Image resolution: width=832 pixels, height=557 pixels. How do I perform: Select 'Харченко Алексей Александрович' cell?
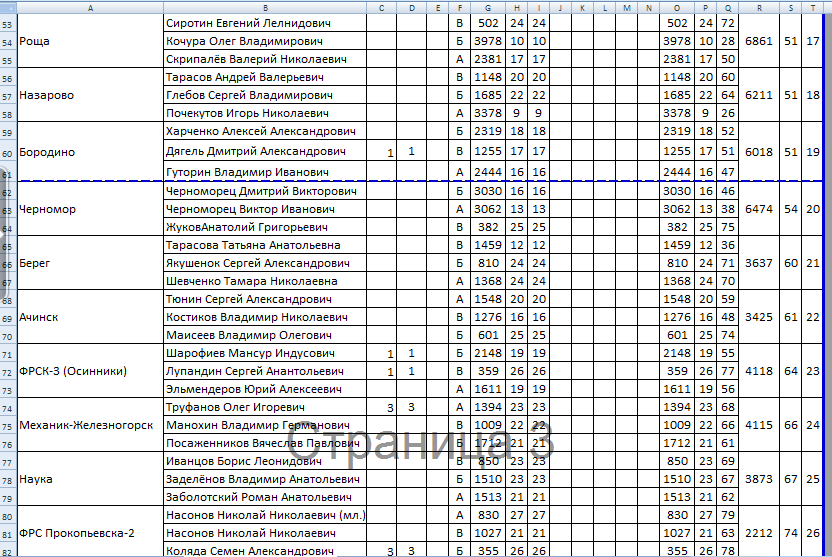265,131
